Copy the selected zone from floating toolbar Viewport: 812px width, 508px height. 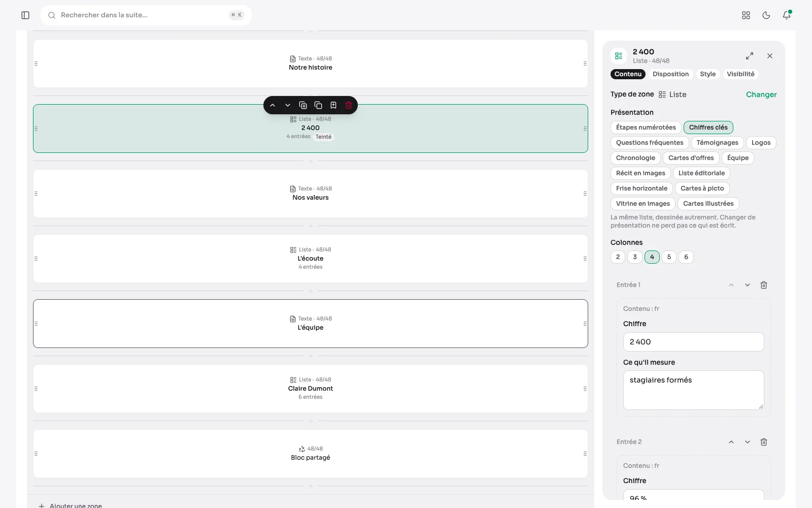pos(318,105)
